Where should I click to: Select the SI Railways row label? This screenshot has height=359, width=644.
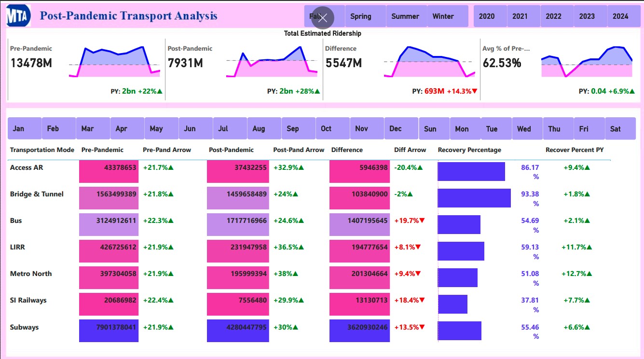click(28, 300)
